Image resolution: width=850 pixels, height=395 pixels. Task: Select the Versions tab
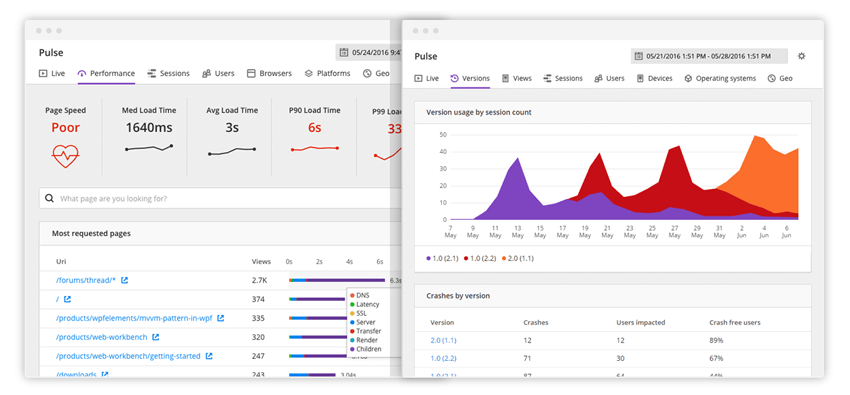[470, 78]
